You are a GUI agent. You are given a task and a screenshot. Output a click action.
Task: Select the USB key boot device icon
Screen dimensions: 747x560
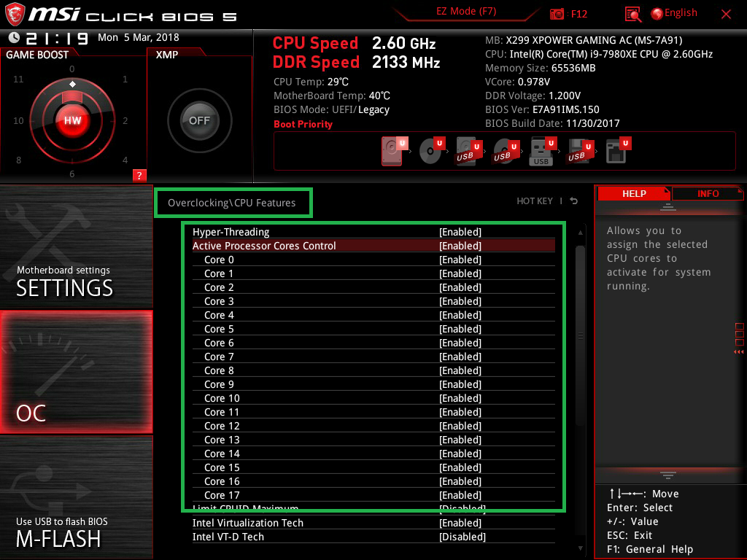pos(543,152)
